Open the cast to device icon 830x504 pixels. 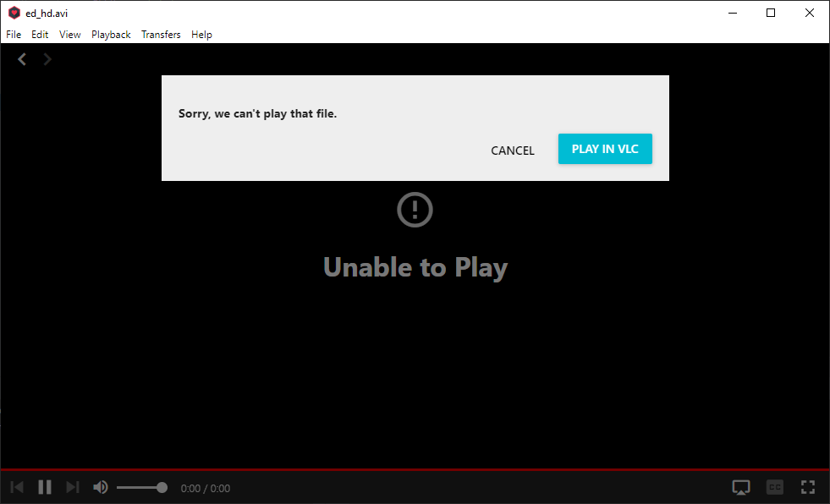[741, 487]
